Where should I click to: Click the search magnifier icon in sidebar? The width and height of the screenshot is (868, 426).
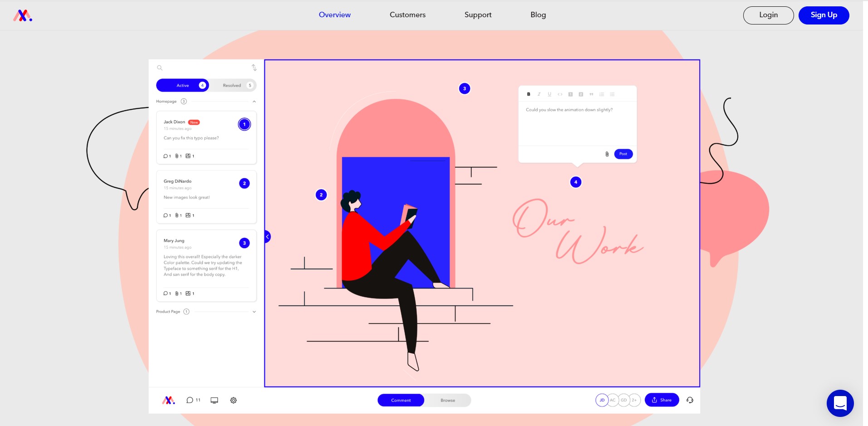pos(160,68)
